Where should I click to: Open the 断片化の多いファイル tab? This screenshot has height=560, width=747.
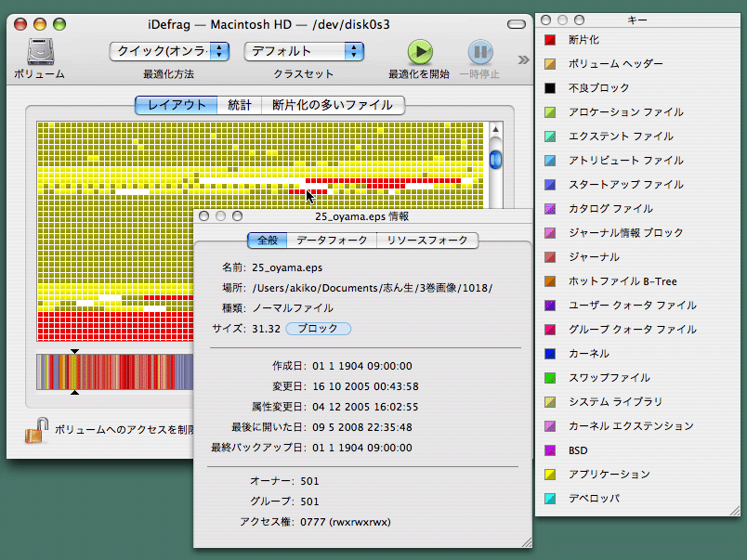(x=333, y=105)
